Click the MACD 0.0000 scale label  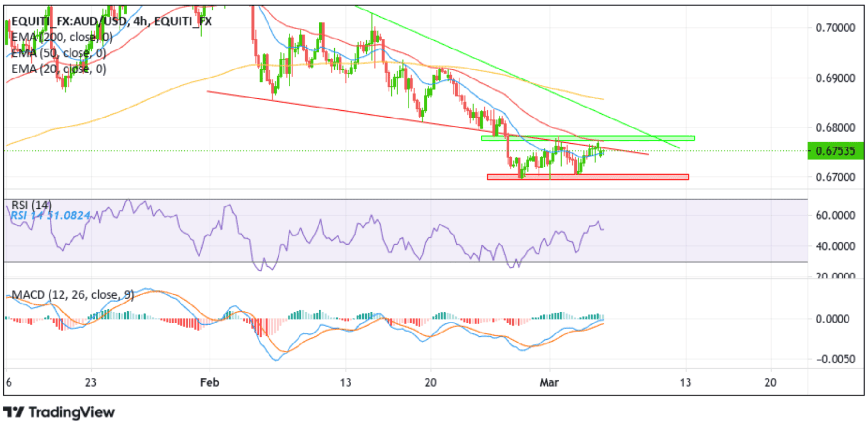pyautogui.click(x=833, y=319)
